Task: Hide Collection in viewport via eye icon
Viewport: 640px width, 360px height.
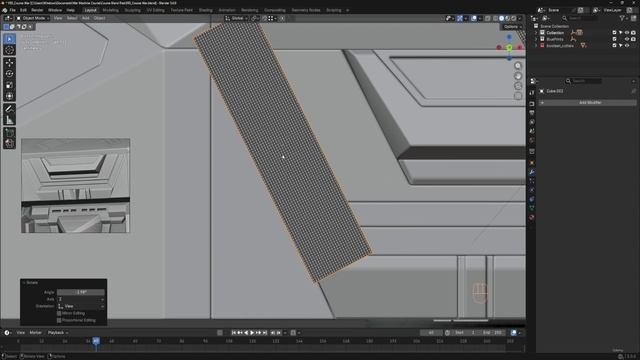Action: (627, 33)
